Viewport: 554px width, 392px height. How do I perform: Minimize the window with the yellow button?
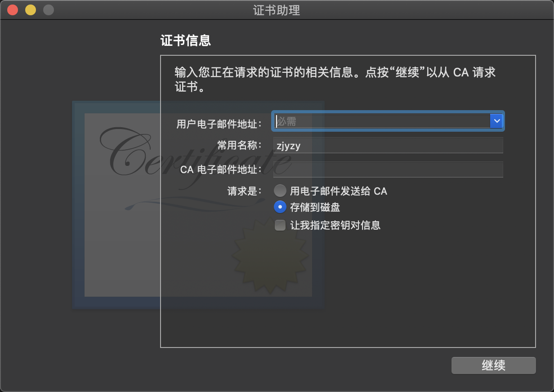pos(31,10)
